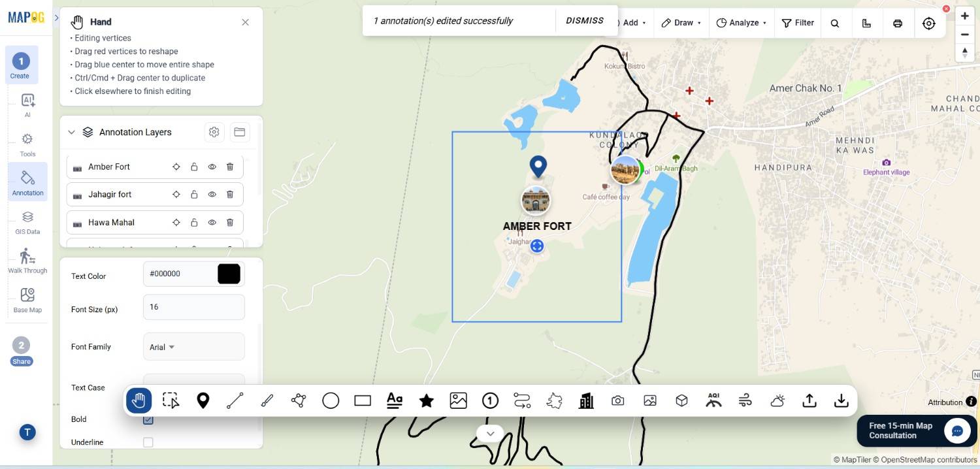Dismiss the annotation edited notification
Image resolution: width=980 pixels, height=469 pixels.
[585, 21]
